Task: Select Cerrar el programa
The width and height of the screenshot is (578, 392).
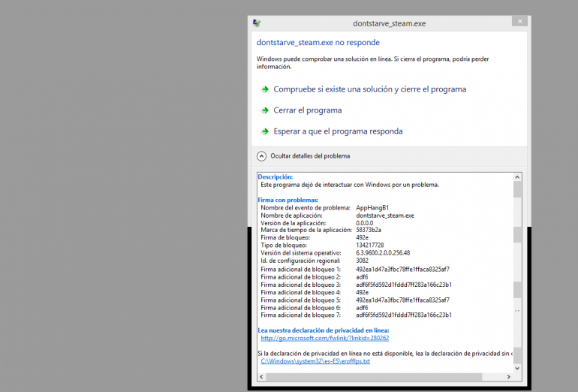Action: click(308, 110)
